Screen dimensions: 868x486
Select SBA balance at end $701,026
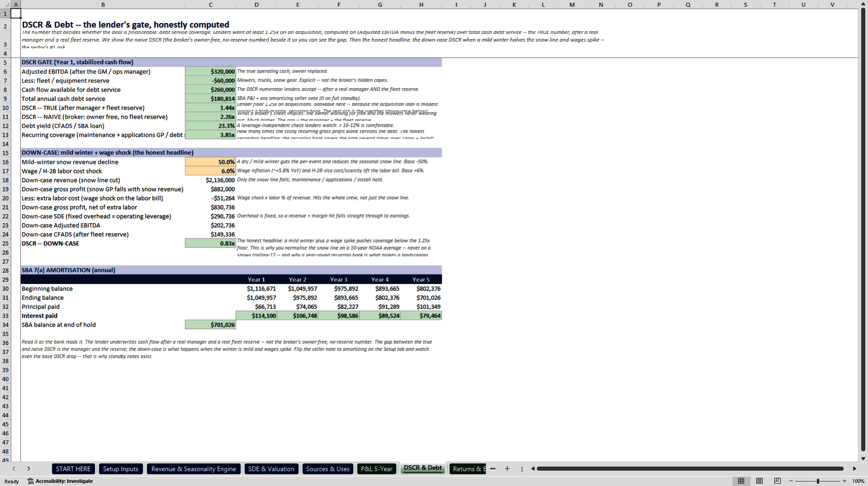(210, 325)
